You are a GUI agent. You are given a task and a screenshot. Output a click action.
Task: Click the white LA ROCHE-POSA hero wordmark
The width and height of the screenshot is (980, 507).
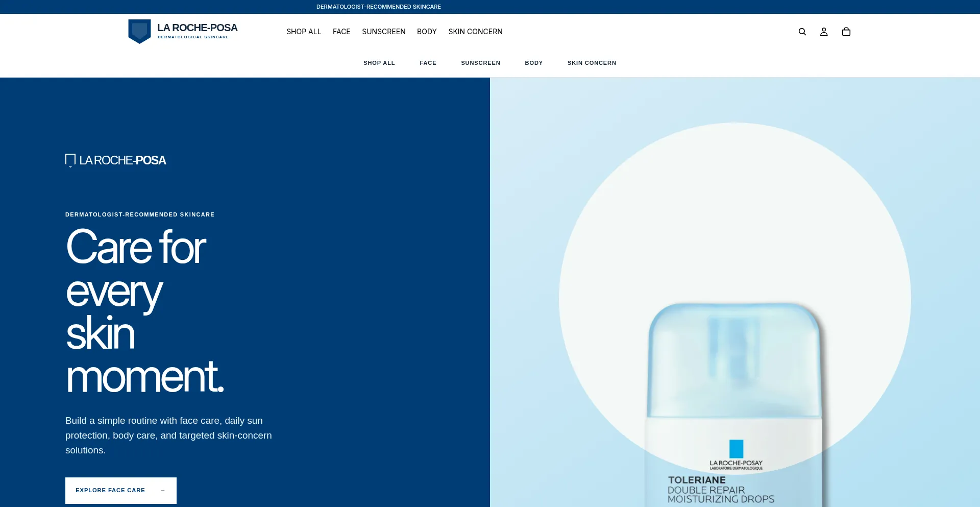pos(122,160)
